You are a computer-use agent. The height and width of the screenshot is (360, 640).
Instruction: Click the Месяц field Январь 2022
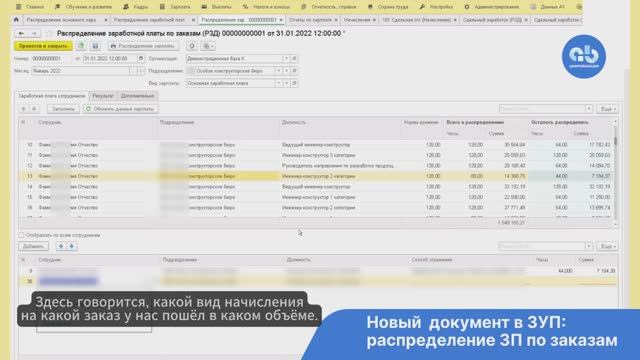[x=80, y=71]
